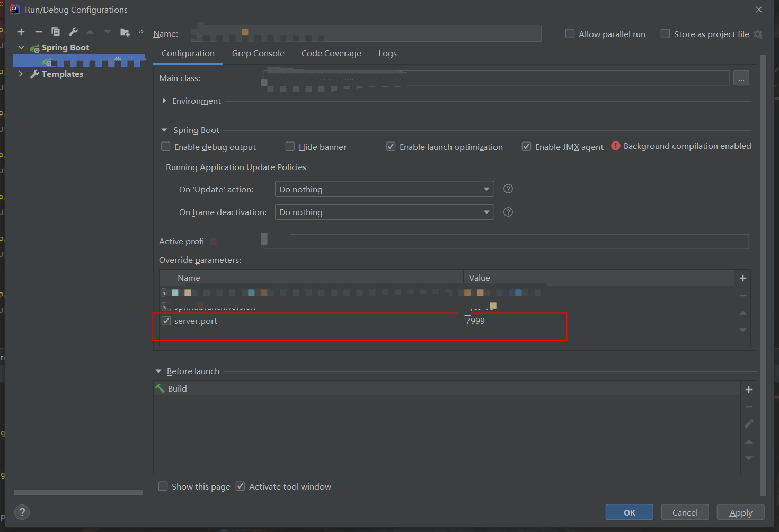Add a new run configuration
Image resolution: width=779 pixels, height=532 pixels.
(21, 31)
